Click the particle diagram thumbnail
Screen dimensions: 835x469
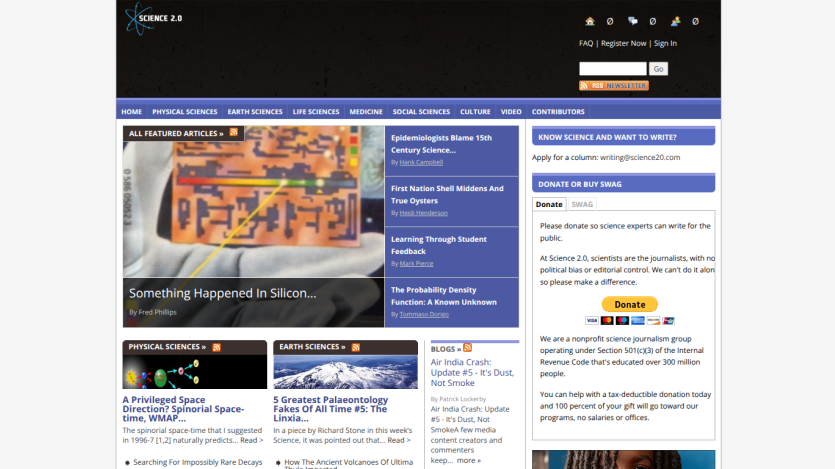click(194, 372)
